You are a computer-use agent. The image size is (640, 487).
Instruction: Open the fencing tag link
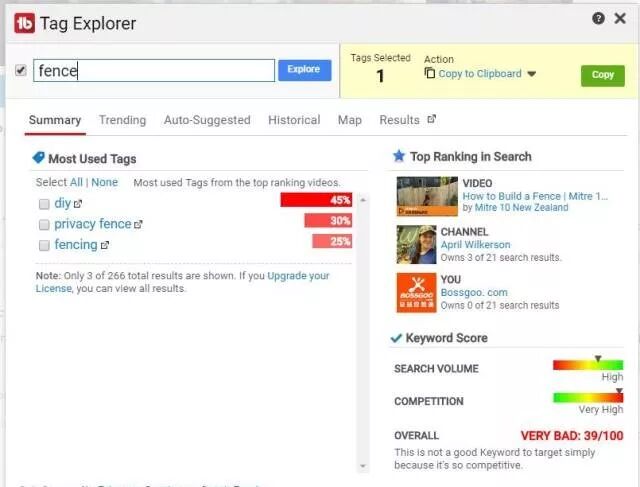tap(76, 245)
